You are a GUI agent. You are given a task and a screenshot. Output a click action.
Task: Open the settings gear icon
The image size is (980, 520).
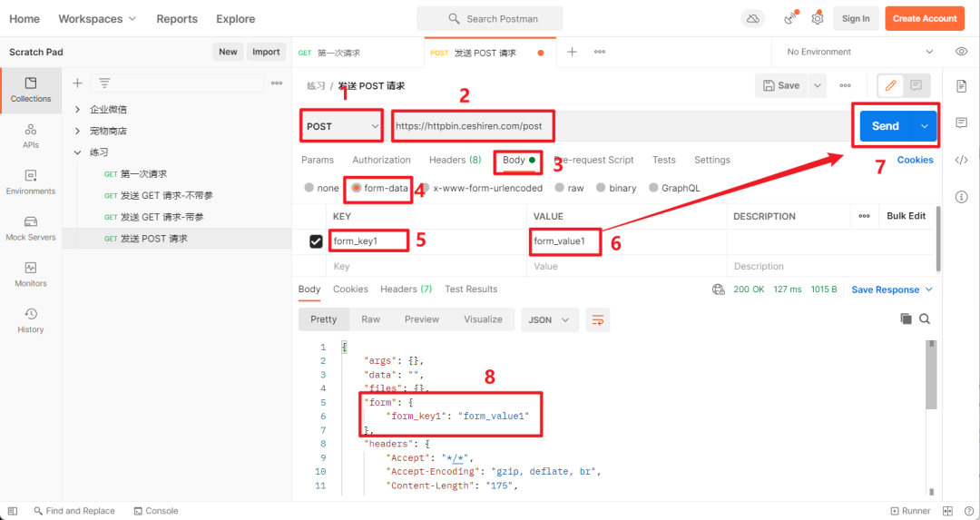818,19
